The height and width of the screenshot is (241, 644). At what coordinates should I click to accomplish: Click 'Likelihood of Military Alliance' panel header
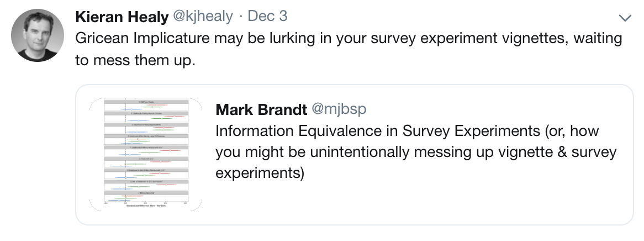tap(146, 148)
